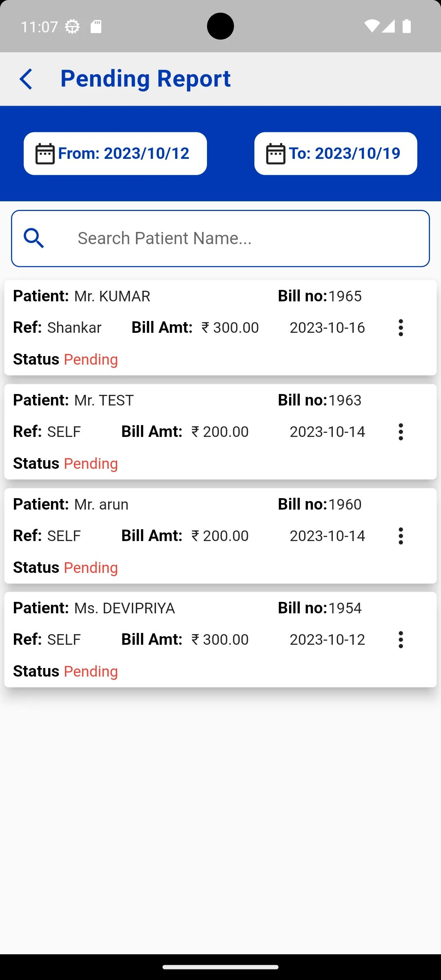This screenshot has height=980, width=441.
Task: Open three-dot menu for Ms. DEVIPRIYA
Action: 401,639
